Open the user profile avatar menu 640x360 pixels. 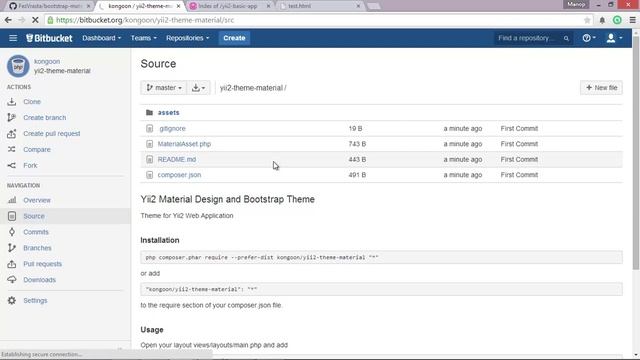614,38
